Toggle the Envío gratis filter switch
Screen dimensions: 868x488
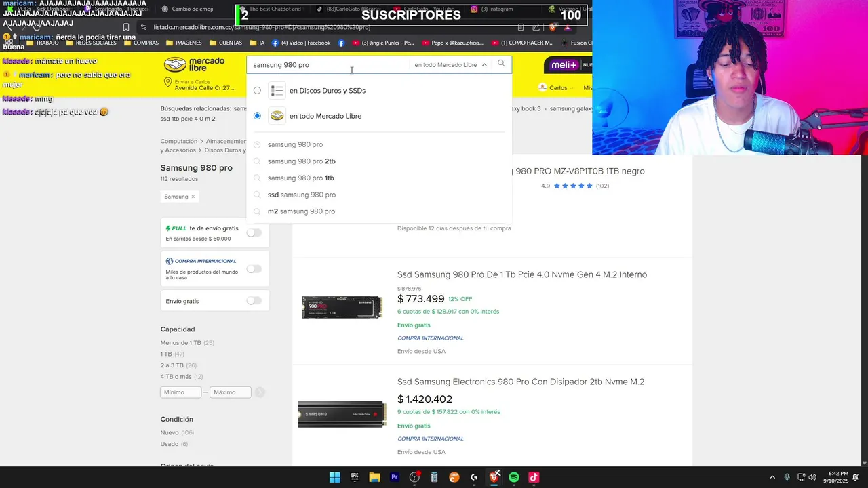[x=254, y=300]
